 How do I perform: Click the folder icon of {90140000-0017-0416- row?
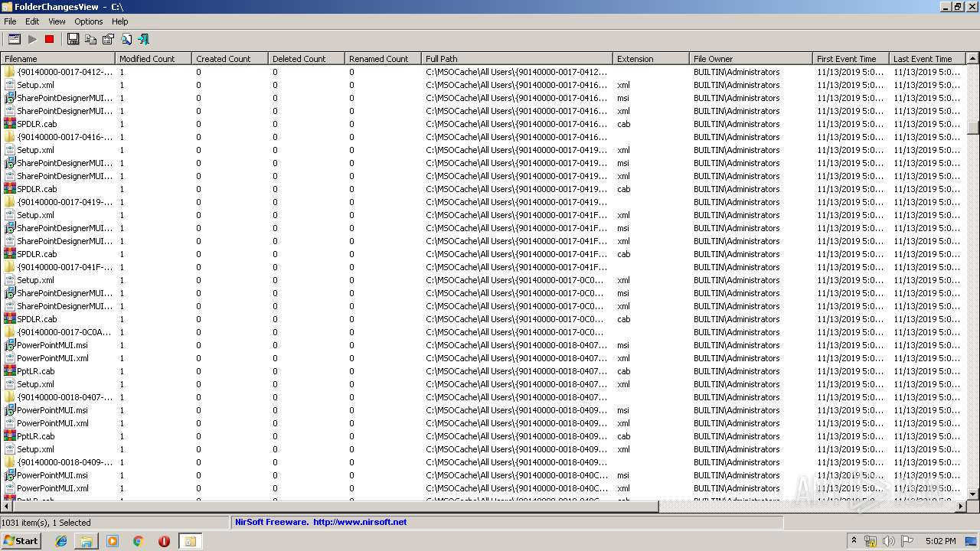(9, 137)
